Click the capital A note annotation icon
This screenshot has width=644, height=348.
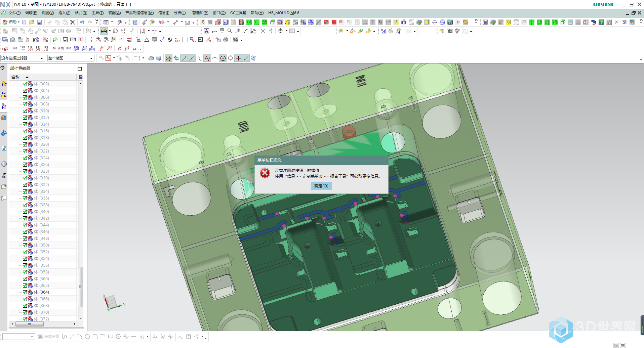coord(206,31)
